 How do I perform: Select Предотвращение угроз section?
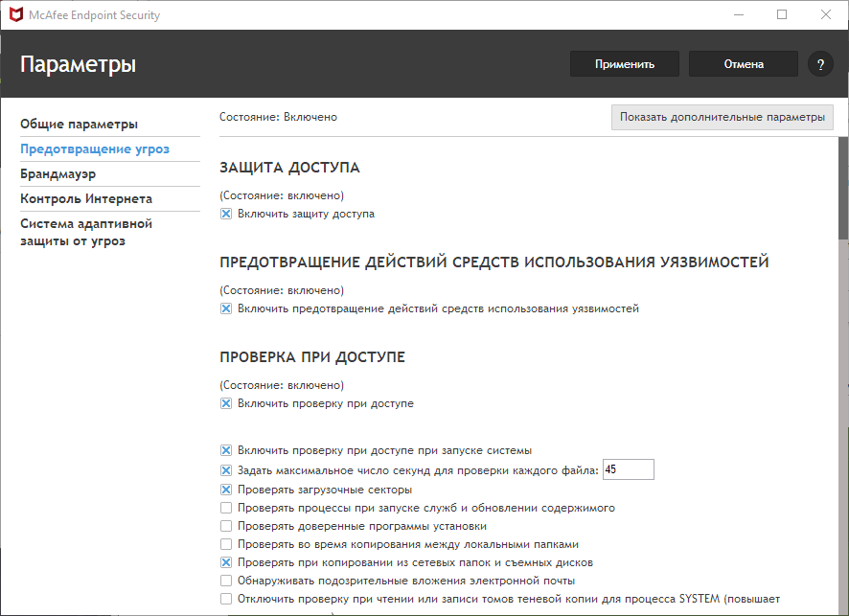95,148
